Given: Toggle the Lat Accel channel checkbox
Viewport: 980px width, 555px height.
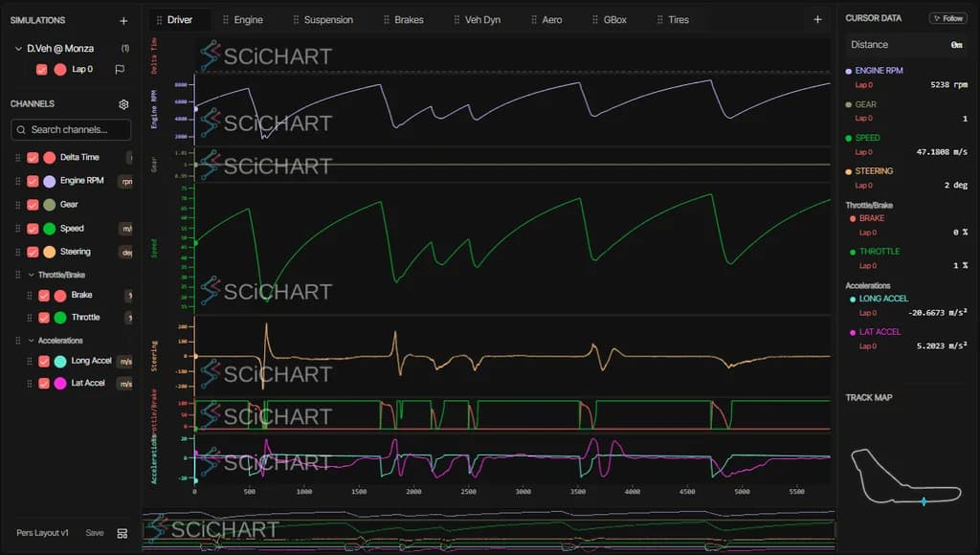Looking at the screenshot, I should [44, 383].
